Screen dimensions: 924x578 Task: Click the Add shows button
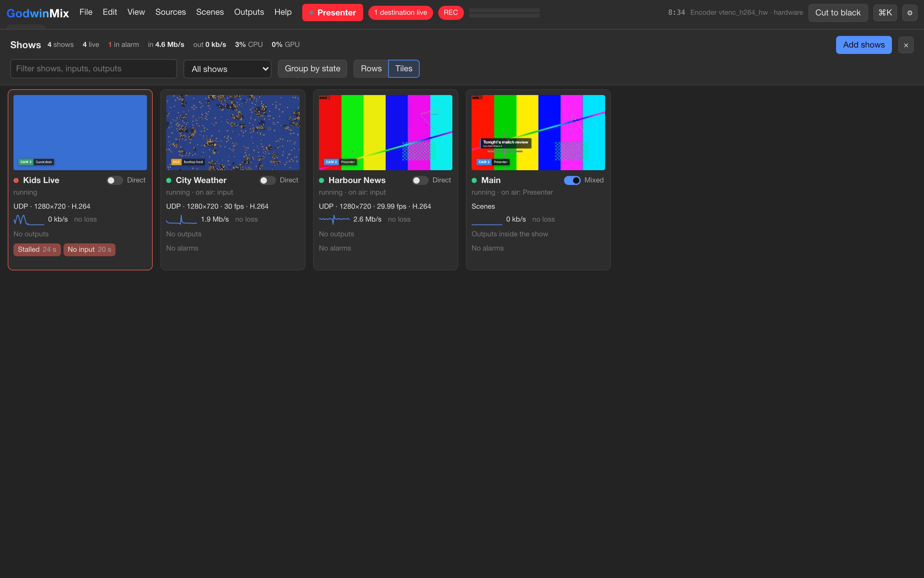coord(864,45)
